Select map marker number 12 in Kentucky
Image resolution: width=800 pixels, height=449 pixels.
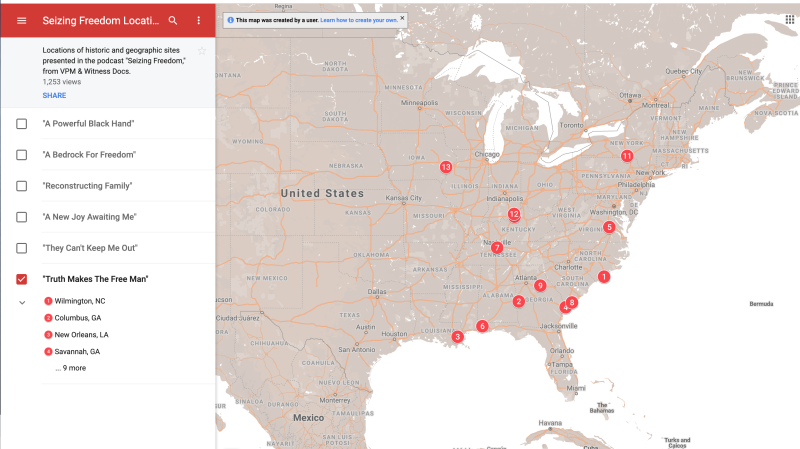pyautogui.click(x=514, y=214)
